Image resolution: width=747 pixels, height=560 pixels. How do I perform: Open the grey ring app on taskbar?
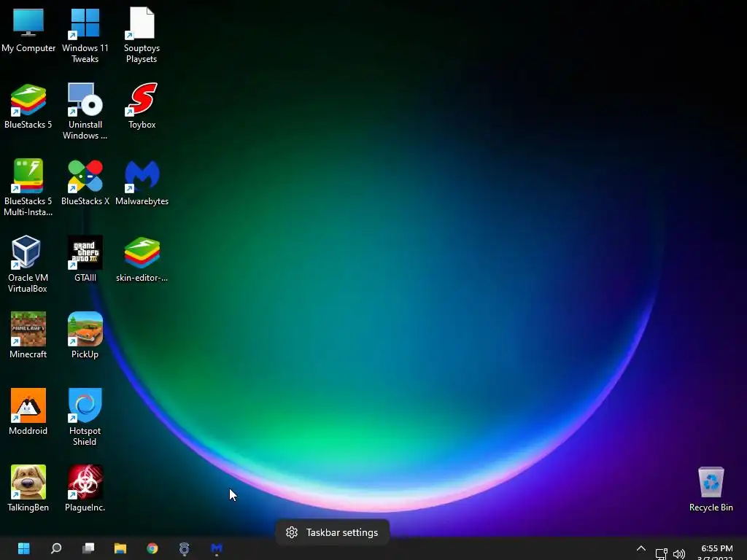click(185, 548)
